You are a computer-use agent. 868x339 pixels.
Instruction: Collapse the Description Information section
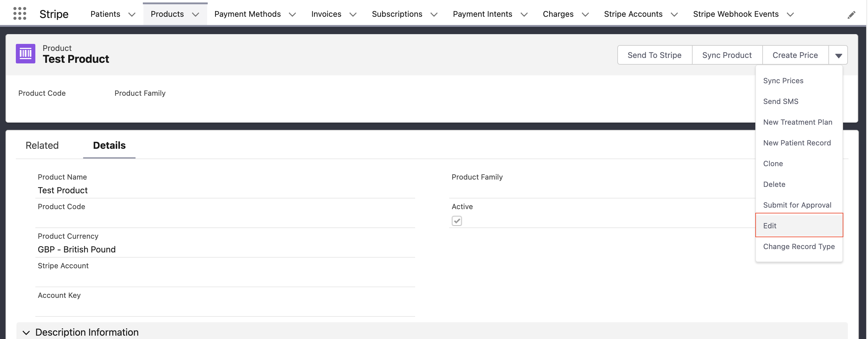pyautogui.click(x=26, y=332)
